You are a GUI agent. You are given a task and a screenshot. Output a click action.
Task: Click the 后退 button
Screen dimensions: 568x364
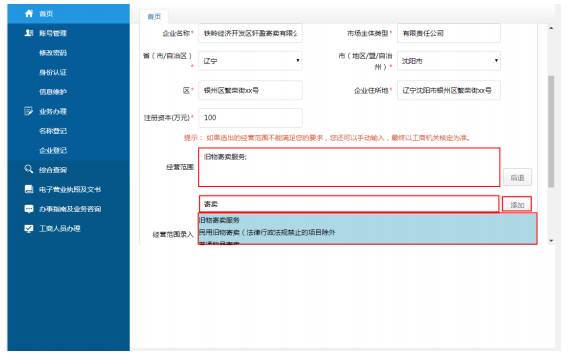(x=517, y=177)
